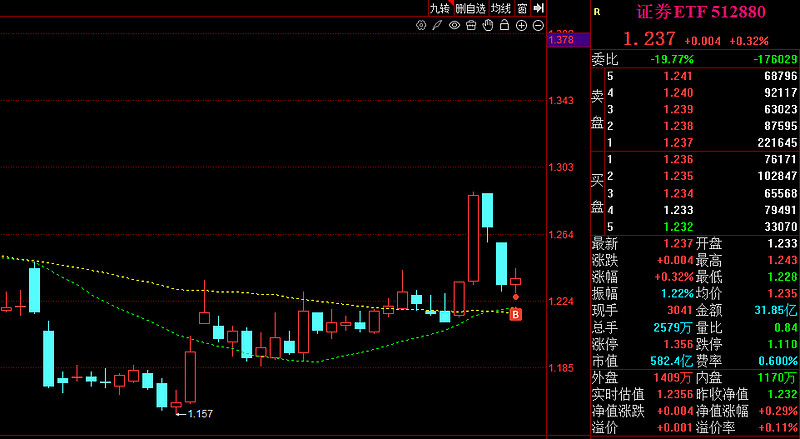The height and width of the screenshot is (439, 800).
Task: Select the buy level 1 price 1.236
Action: point(678,159)
